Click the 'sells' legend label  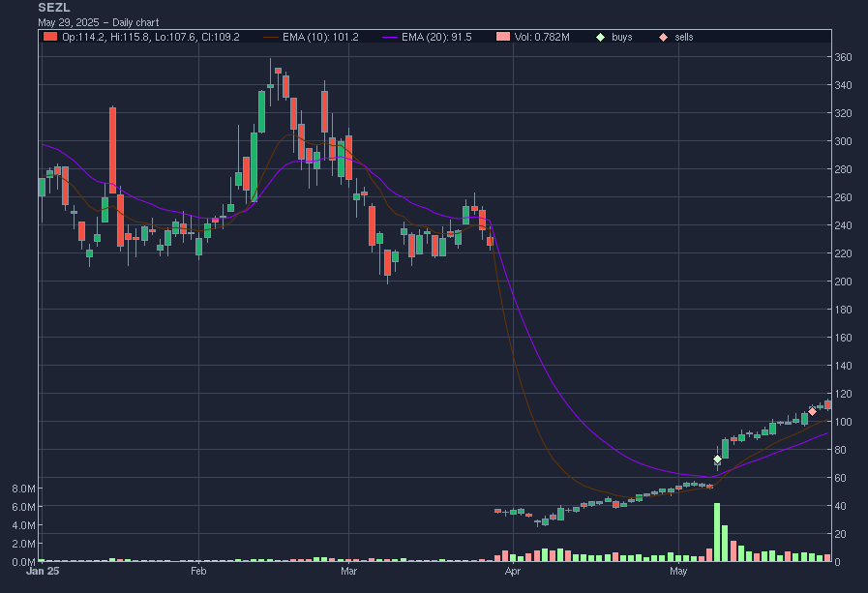click(684, 37)
